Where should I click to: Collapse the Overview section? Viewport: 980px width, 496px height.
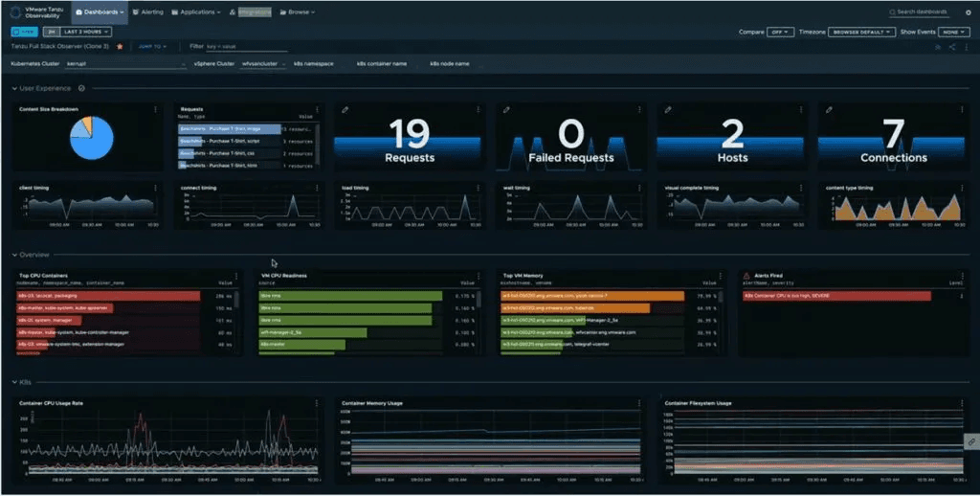[x=14, y=256]
